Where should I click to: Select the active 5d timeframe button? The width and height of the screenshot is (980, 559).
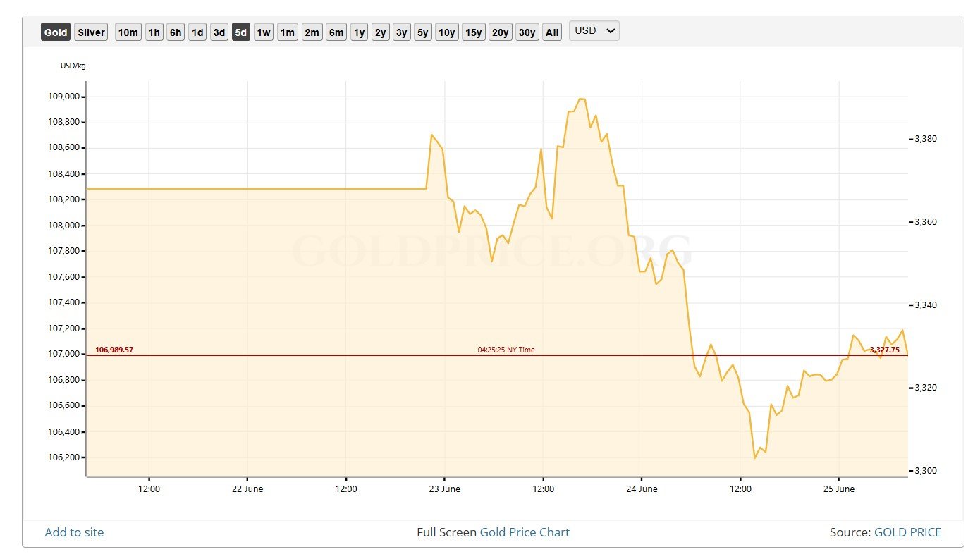tap(241, 32)
